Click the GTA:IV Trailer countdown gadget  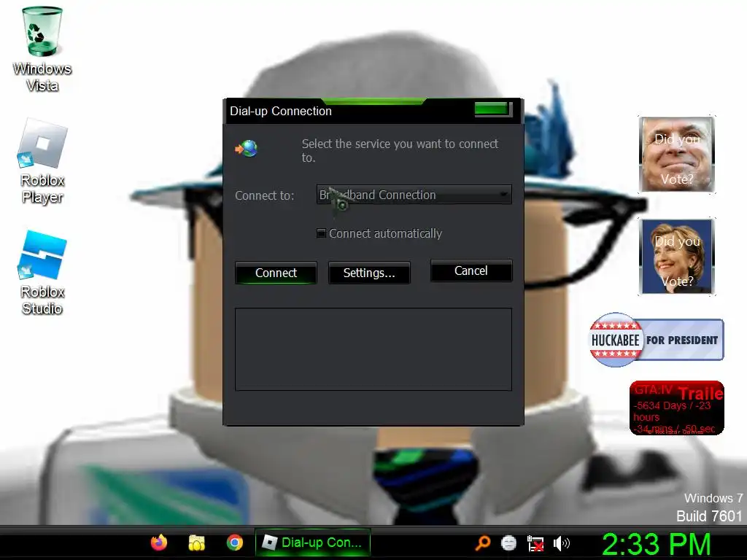(x=676, y=408)
